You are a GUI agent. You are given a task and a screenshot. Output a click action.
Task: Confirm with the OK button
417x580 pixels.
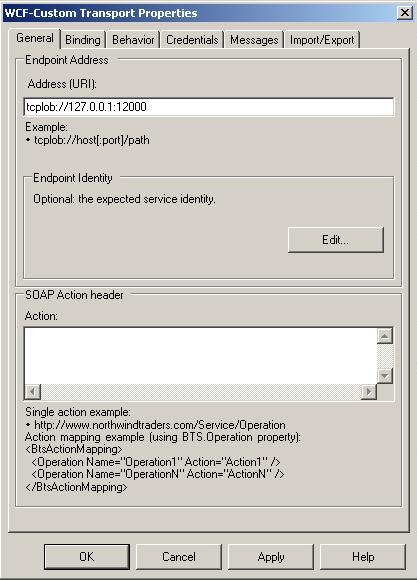(87, 557)
